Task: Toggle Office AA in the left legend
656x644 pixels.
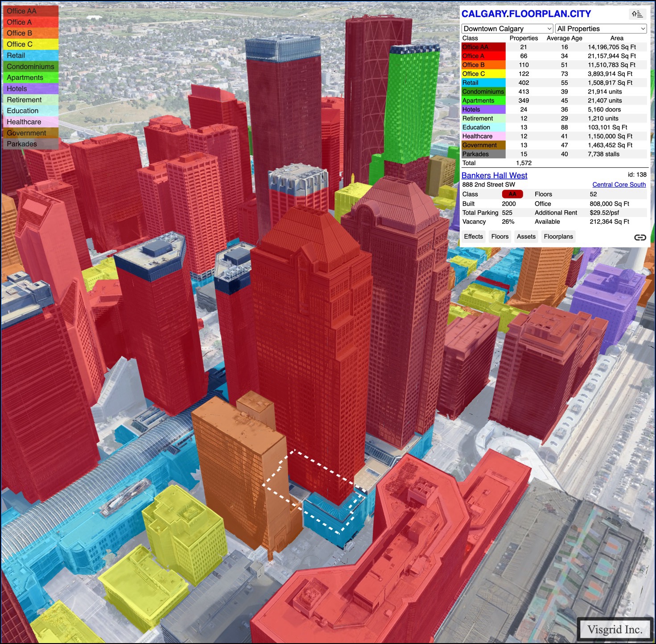Action: pos(30,11)
